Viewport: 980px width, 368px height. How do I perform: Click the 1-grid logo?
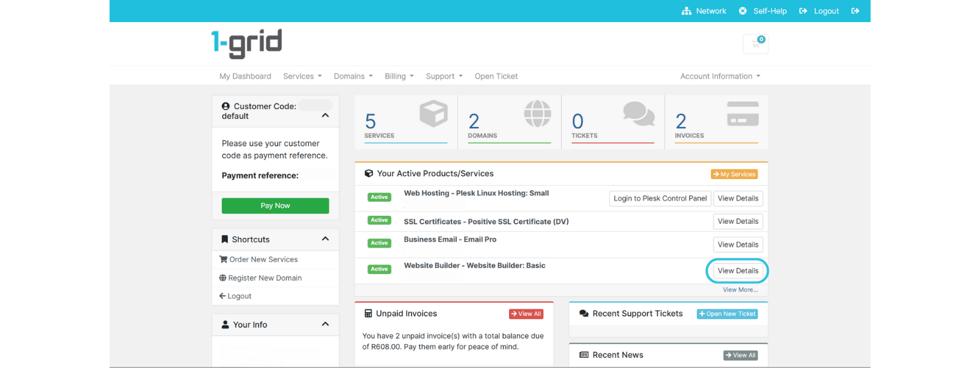point(246,43)
